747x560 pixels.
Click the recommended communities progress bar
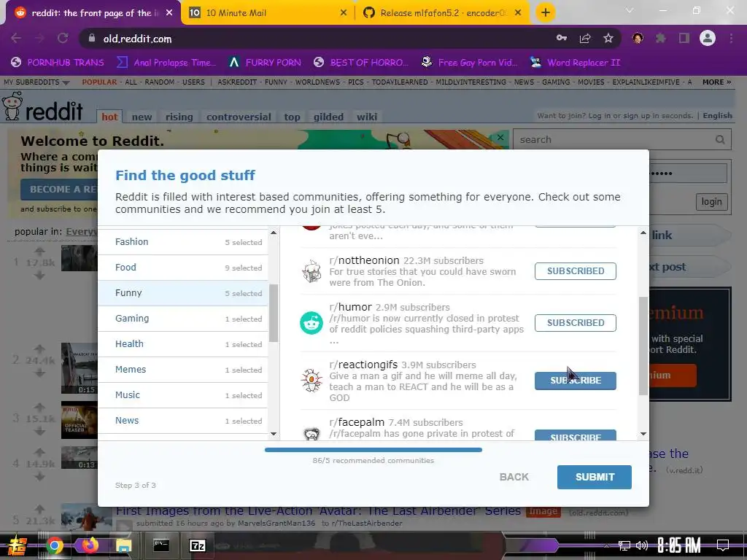pyautogui.click(x=373, y=449)
